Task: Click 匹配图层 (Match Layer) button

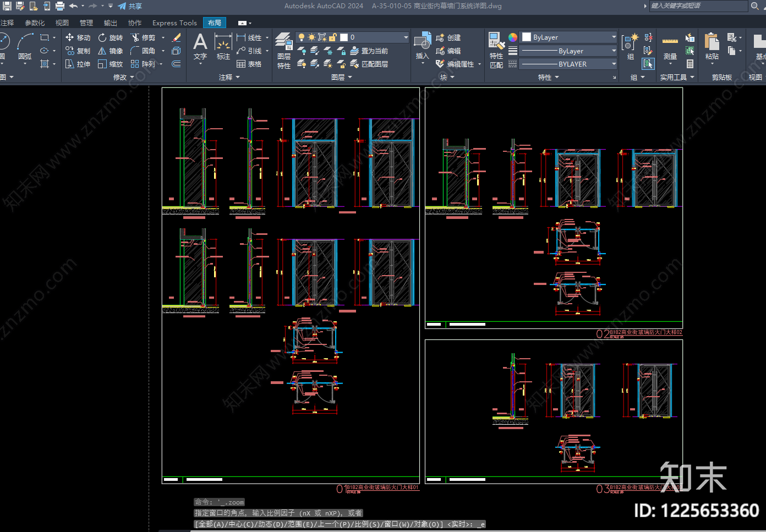Action: (369, 64)
